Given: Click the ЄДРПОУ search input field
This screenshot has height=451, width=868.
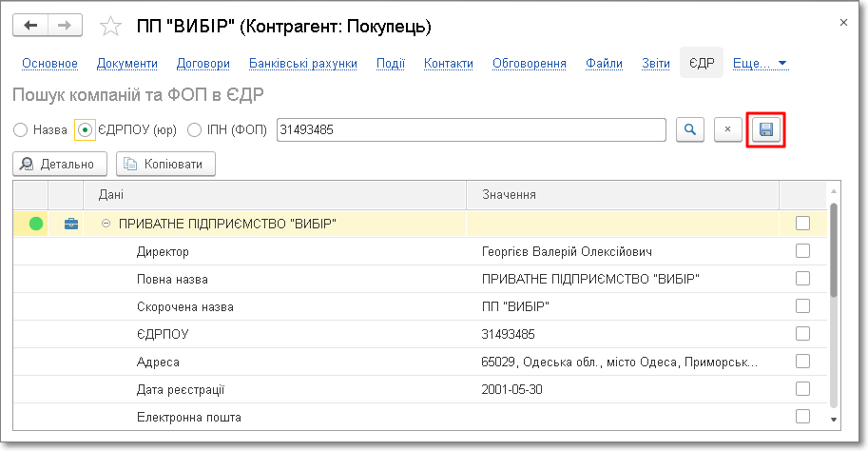Looking at the screenshot, I should pyautogui.click(x=471, y=129).
